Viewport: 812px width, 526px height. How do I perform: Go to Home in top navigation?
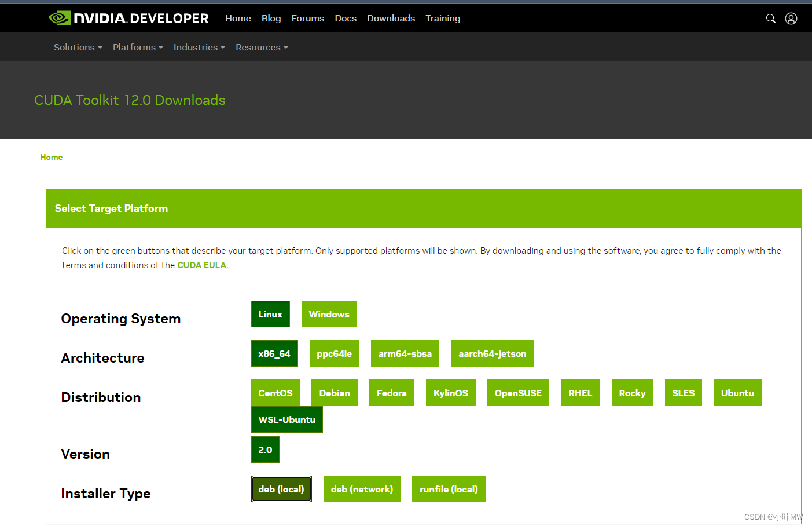(x=238, y=19)
